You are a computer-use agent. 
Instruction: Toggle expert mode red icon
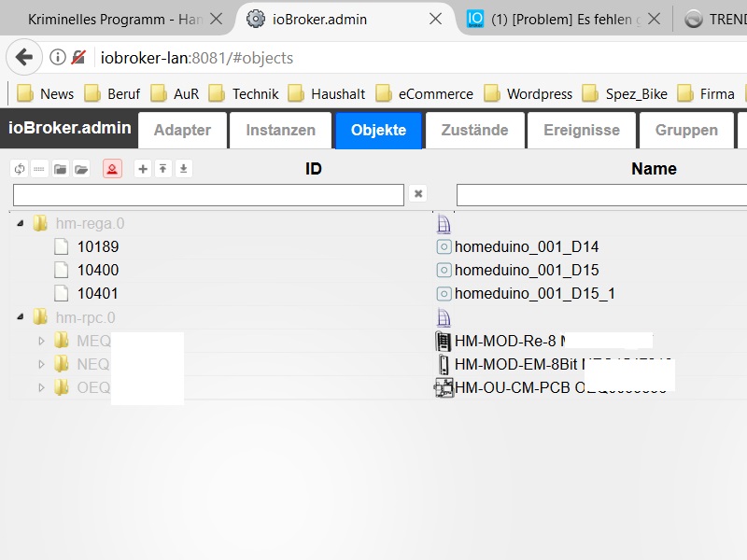click(x=112, y=169)
